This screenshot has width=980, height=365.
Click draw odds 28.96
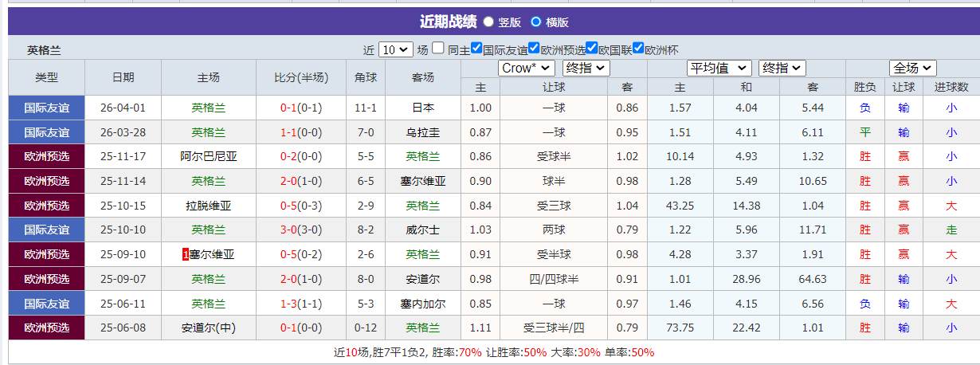tap(746, 279)
